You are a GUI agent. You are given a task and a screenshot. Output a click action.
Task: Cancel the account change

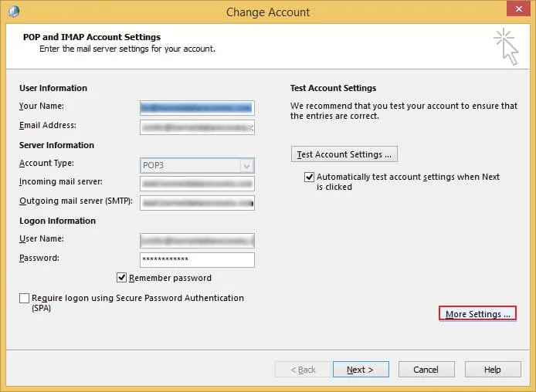426,370
